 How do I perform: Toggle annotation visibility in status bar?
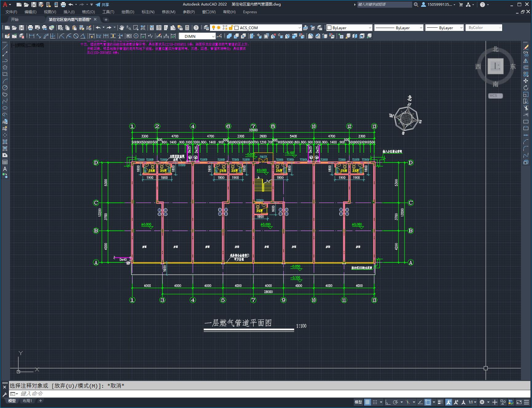click(x=448, y=402)
